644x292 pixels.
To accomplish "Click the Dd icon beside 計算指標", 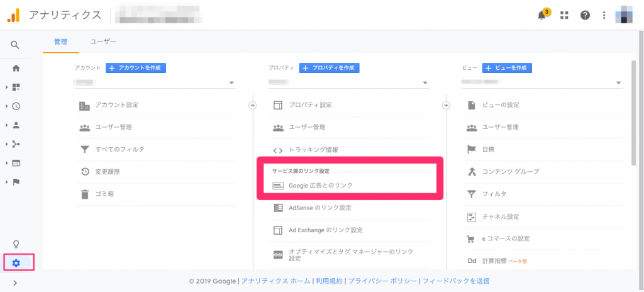I will pyautogui.click(x=471, y=261).
